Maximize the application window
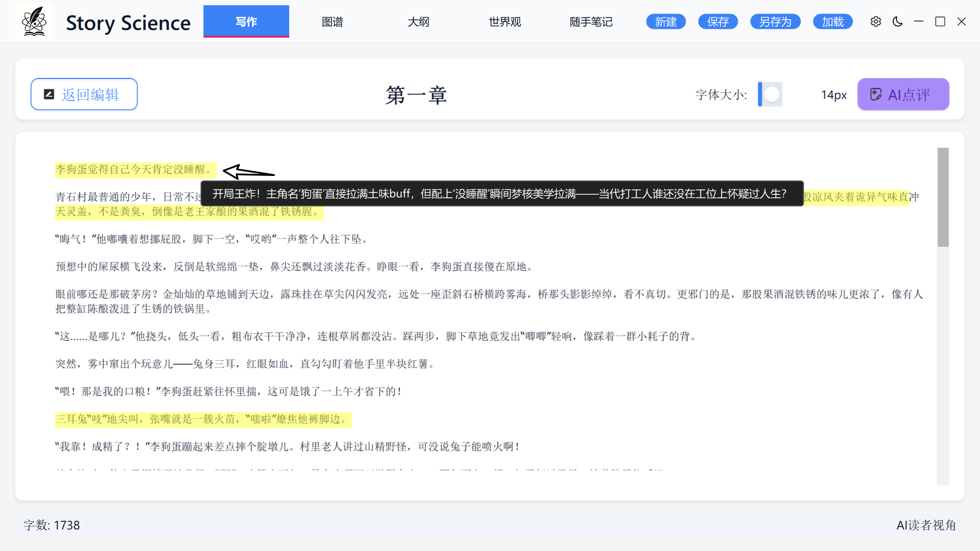 pyautogui.click(x=940, y=21)
